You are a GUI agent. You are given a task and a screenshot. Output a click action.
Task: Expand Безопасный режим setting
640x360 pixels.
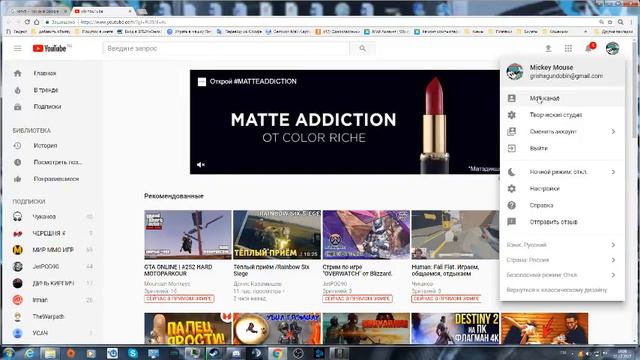tap(562, 276)
